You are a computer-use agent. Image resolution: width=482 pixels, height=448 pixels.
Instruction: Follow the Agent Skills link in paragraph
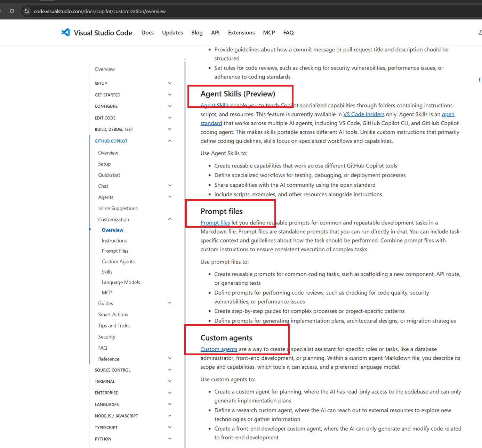(x=215, y=105)
